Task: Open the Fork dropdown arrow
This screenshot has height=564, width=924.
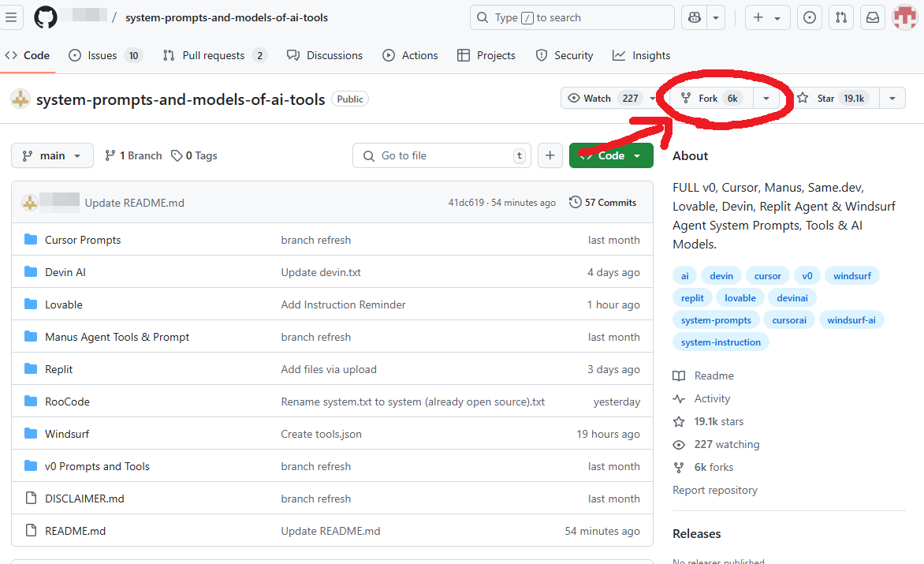Action: coord(766,98)
